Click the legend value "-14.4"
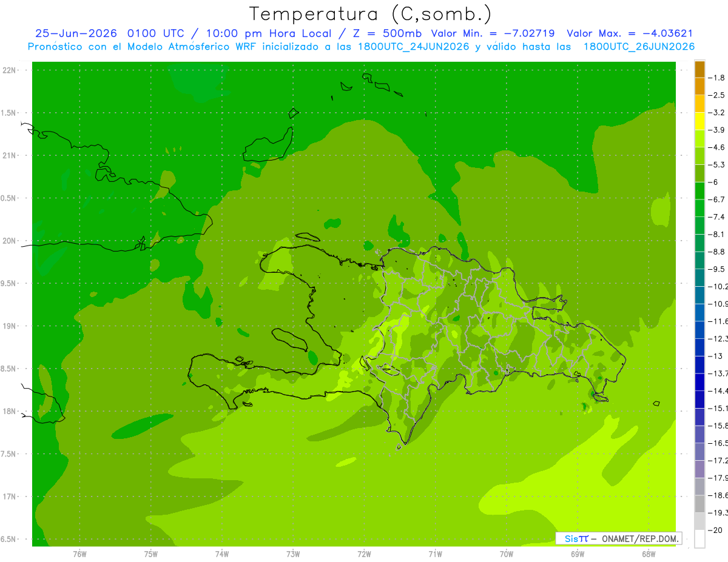728x562 pixels. click(x=718, y=391)
